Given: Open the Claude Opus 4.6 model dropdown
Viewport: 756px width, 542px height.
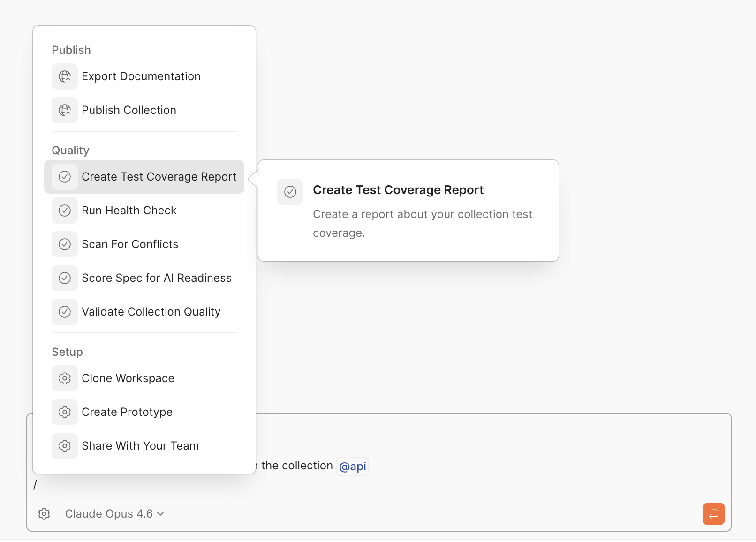Looking at the screenshot, I should tap(114, 514).
